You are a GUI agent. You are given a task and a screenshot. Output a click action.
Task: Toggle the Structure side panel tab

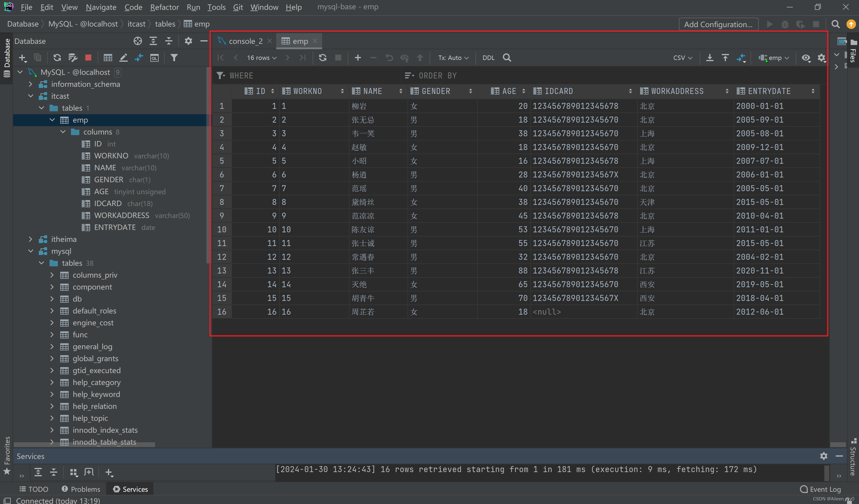click(x=853, y=458)
